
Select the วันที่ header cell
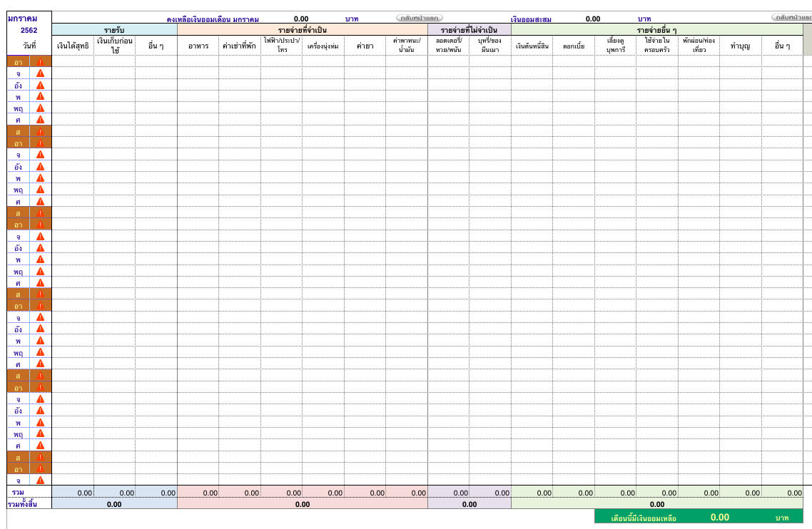29,46
